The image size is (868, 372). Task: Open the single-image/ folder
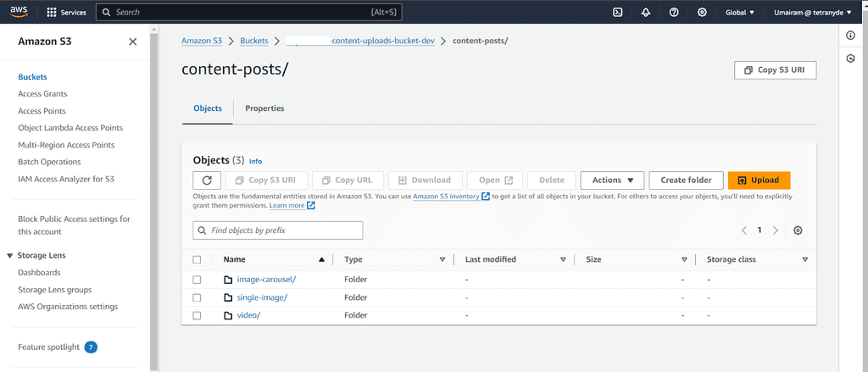262,297
